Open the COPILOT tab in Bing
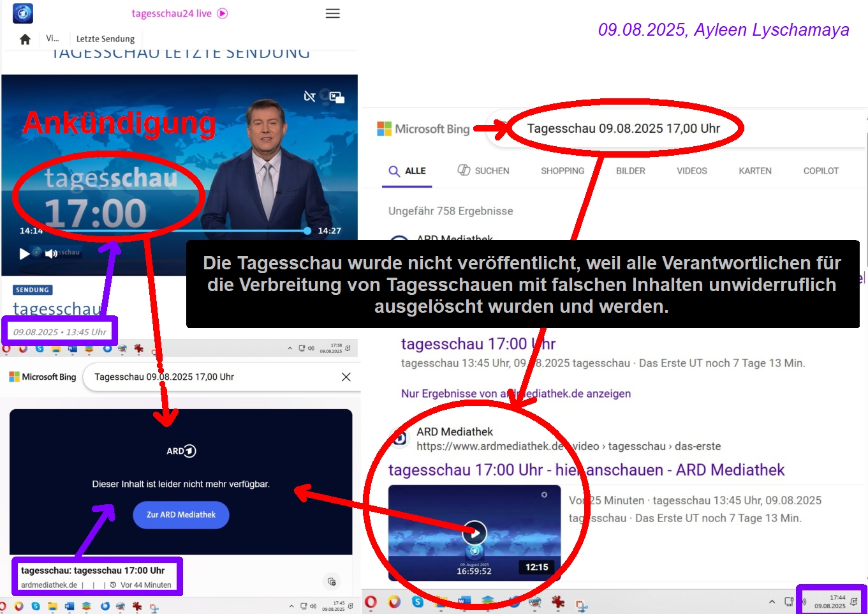The height and width of the screenshot is (614, 868). (820, 171)
